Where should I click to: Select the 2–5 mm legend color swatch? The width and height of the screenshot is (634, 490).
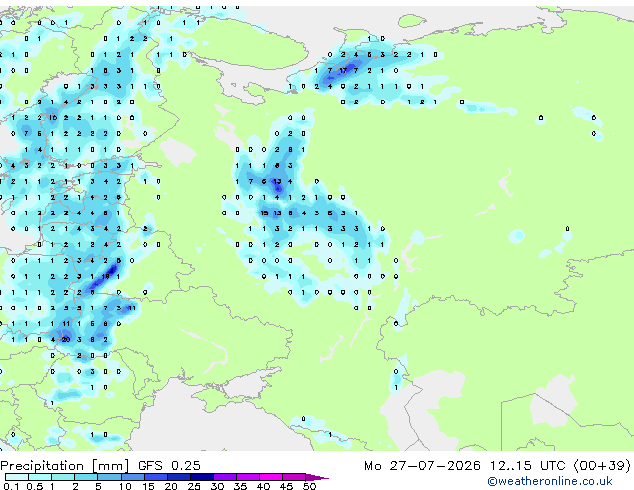(x=86, y=477)
